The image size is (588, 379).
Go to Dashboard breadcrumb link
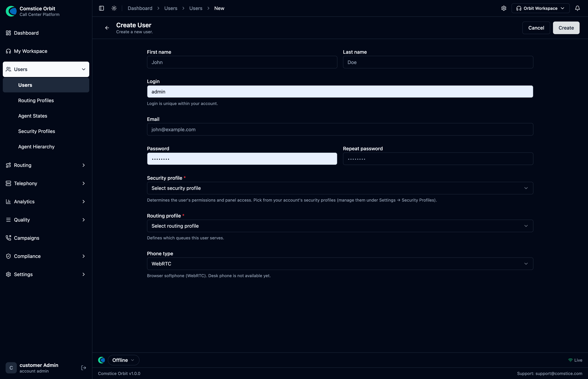coord(140,8)
